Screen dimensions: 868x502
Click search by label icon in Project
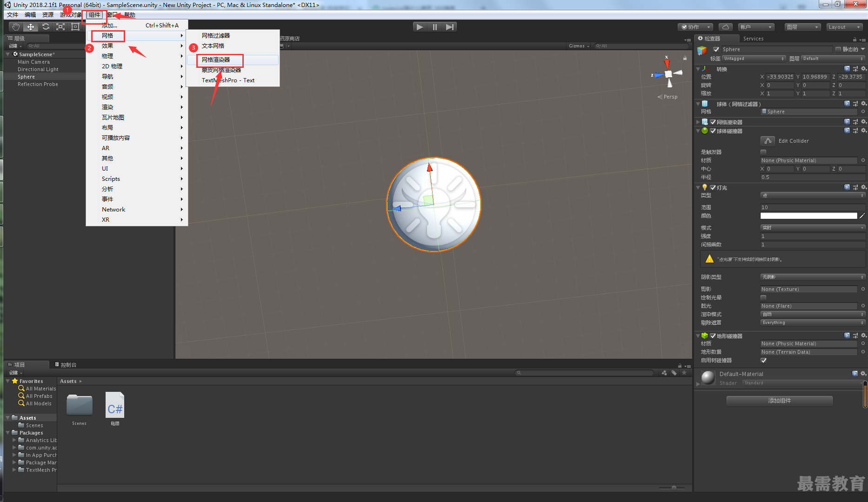[674, 373]
